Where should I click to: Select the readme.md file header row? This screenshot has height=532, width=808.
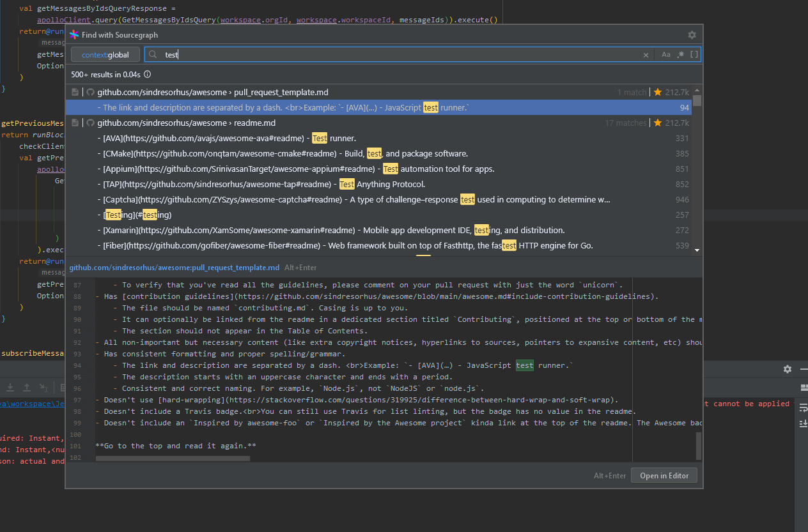[379, 123]
